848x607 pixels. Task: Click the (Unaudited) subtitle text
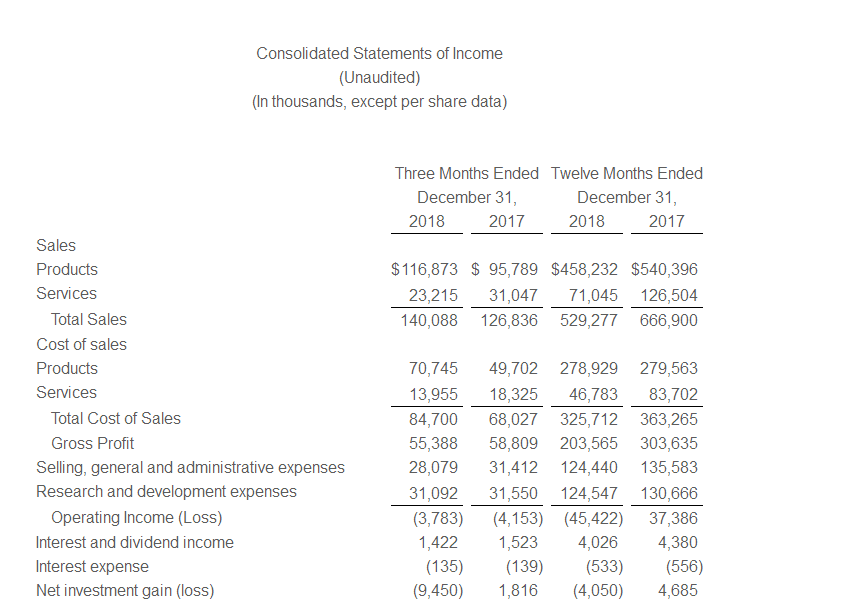click(379, 77)
